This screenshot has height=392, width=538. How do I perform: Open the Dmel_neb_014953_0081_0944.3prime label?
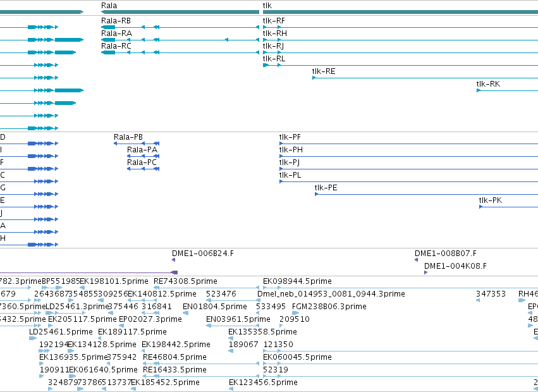point(331,294)
